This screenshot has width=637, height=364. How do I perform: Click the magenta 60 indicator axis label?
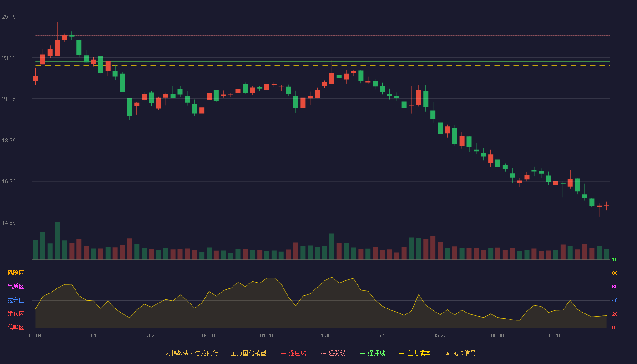click(x=615, y=287)
